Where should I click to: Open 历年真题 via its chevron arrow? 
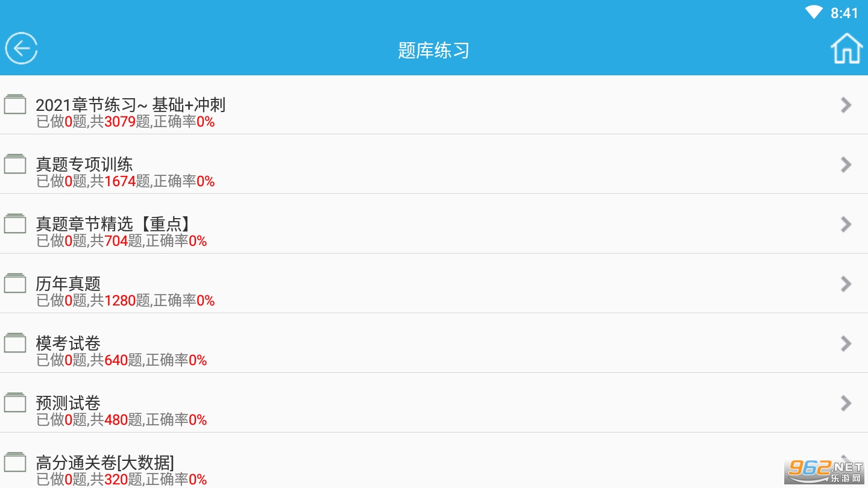846,284
